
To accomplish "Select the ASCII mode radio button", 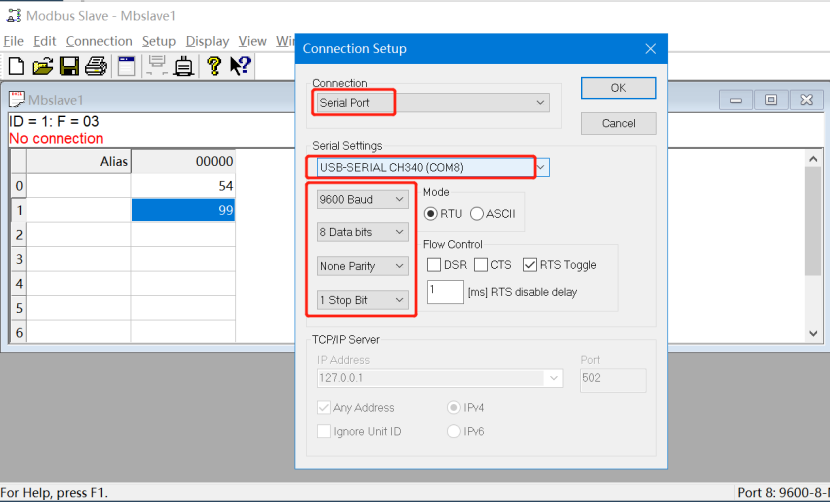I will [477, 213].
